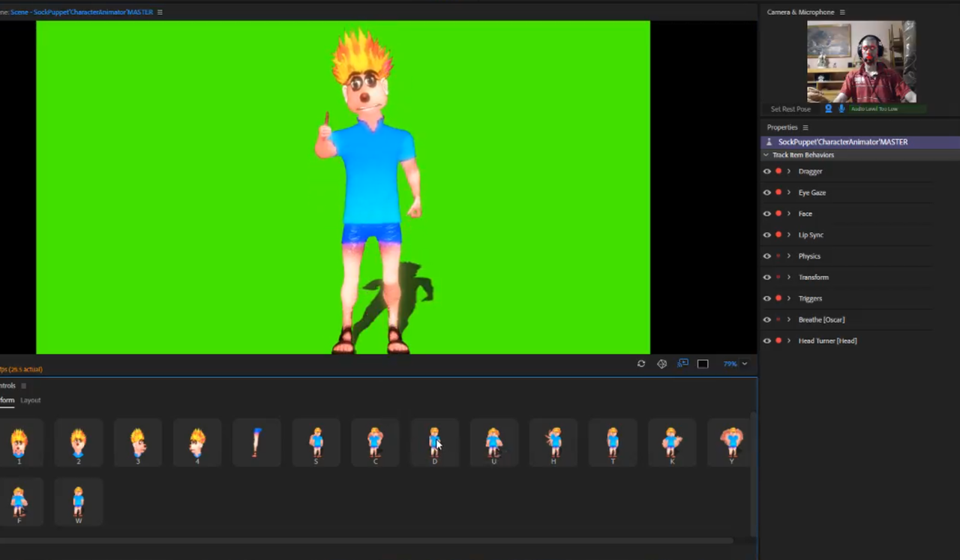Expand the Physics behavior chevron
This screenshot has height=560, width=960.
789,256
